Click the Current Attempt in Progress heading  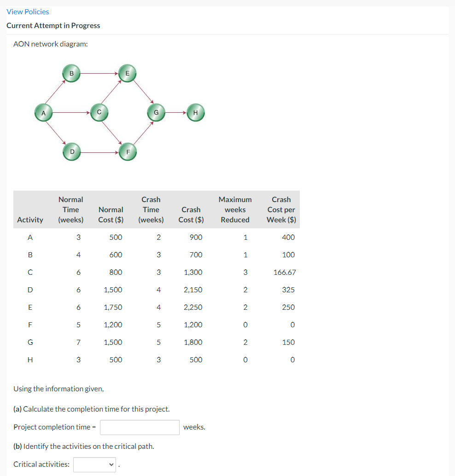53,25
